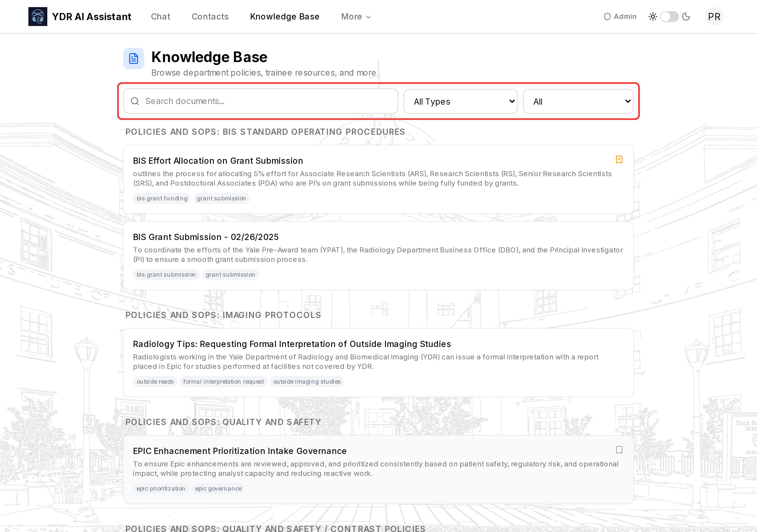Click the YDR AI Assistant logo icon
757x532 pixels.
point(38,17)
